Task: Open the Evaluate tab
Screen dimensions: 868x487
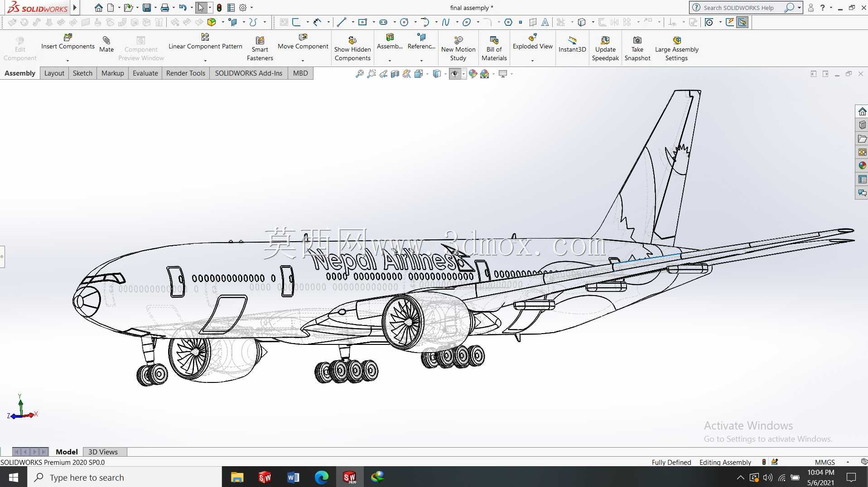Action: tap(145, 73)
